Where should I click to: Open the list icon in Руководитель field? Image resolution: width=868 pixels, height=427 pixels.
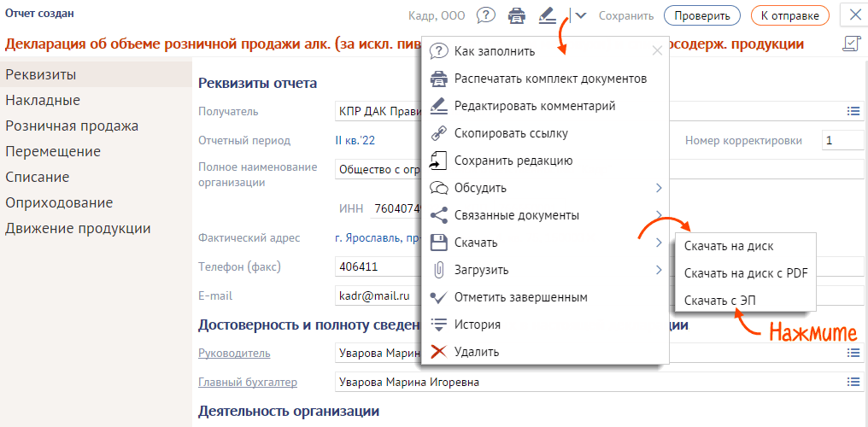pyautogui.click(x=853, y=353)
